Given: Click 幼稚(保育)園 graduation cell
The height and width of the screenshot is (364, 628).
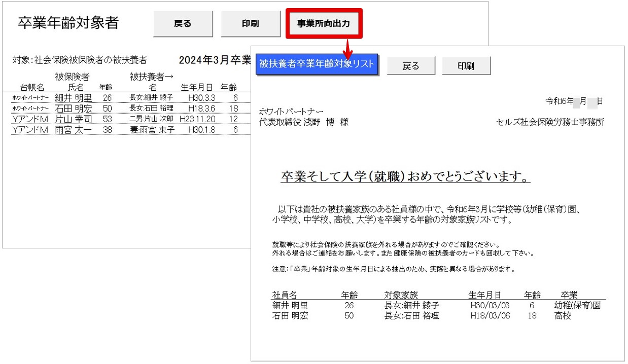Looking at the screenshot, I should click(578, 306).
